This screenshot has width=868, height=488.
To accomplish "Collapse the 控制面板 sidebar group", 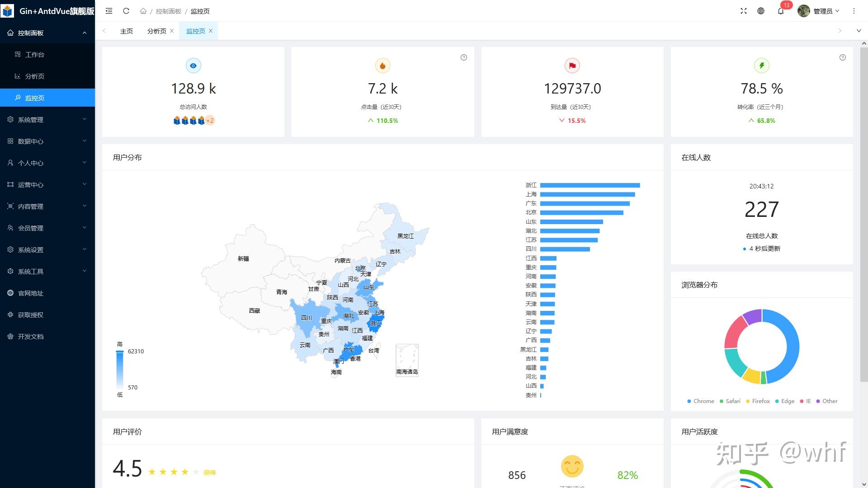I will click(x=47, y=33).
